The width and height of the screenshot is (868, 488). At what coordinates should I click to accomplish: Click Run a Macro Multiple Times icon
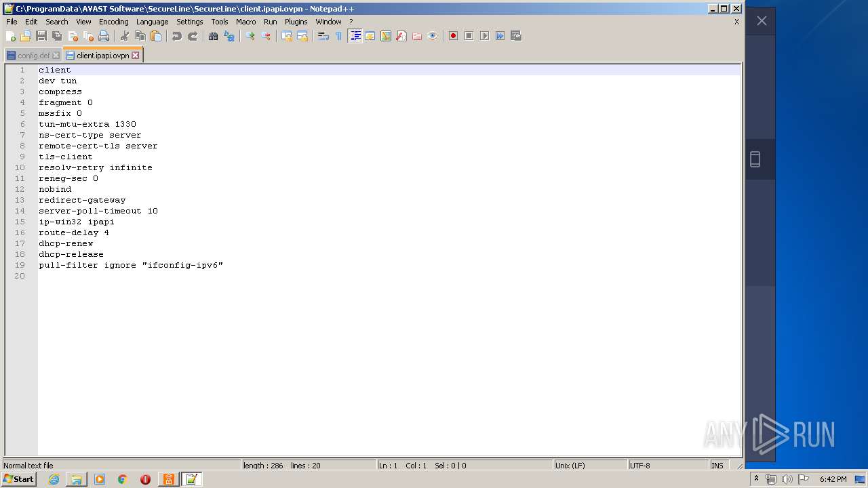(x=500, y=36)
